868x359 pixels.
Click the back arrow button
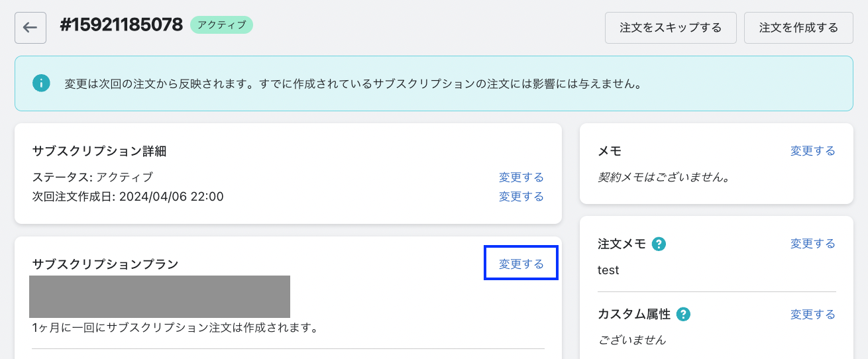(x=30, y=28)
